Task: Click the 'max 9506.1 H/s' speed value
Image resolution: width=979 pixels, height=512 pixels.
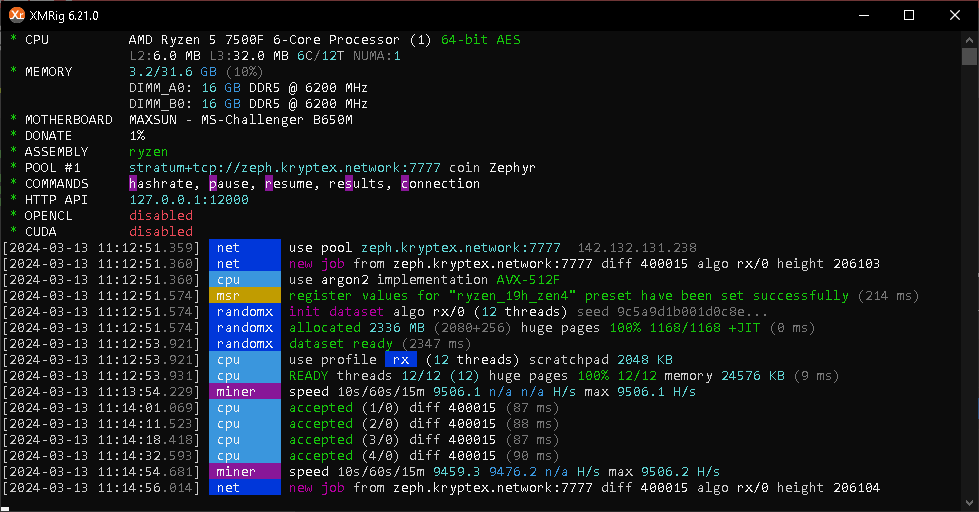Action: click(x=641, y=391)
